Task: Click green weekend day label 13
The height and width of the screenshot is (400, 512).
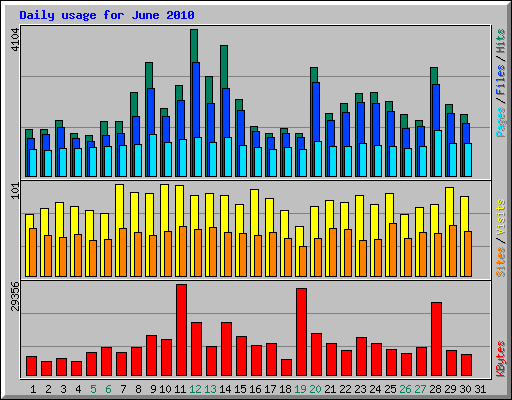Action: coord(210,389)
